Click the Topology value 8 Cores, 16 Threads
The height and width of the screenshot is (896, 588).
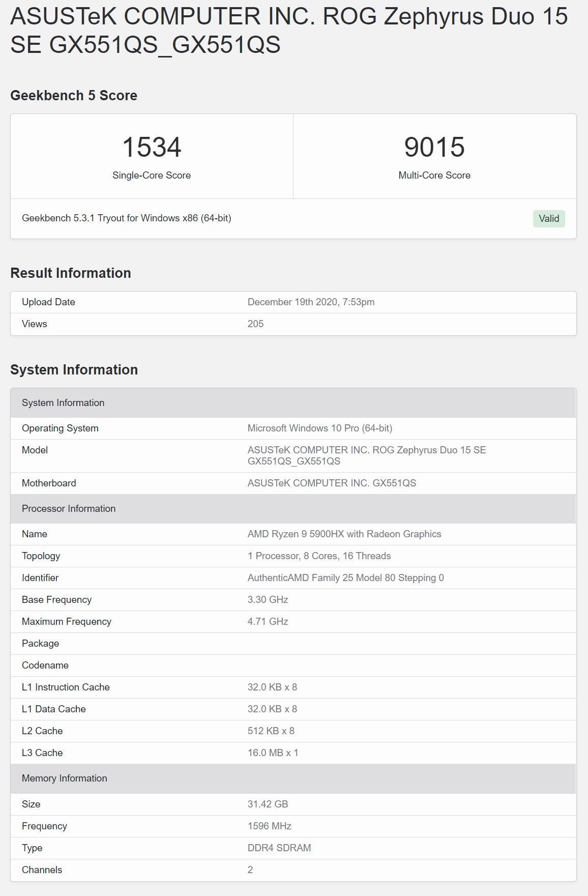[x=319, y=556]
